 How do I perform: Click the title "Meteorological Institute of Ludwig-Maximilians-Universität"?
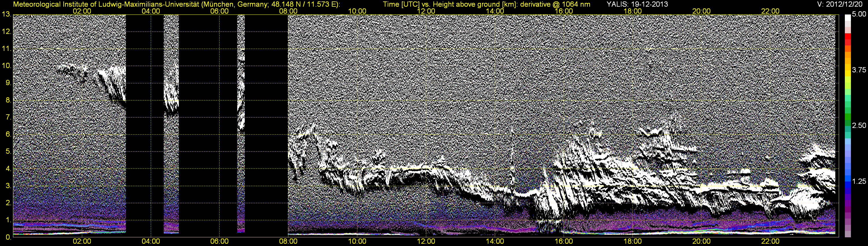pyautogui.click(x=107, y=4)
